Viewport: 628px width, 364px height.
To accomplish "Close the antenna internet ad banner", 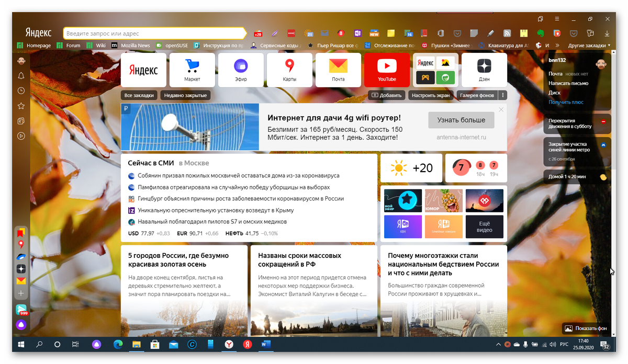I will [501, 110].
